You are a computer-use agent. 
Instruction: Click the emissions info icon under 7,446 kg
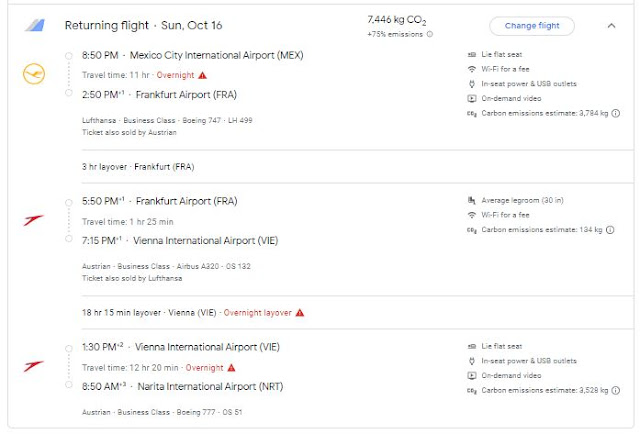click(x=430, y=34)
